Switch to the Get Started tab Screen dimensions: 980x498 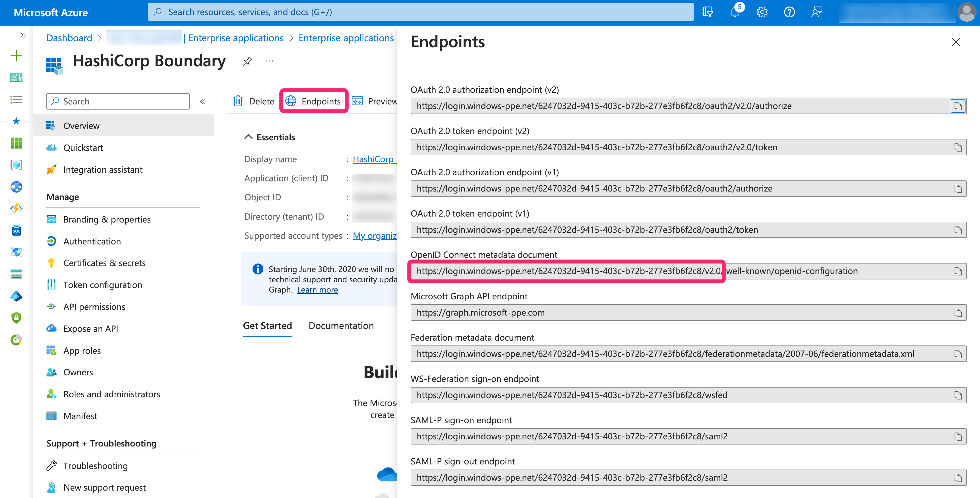coord(267,325)
